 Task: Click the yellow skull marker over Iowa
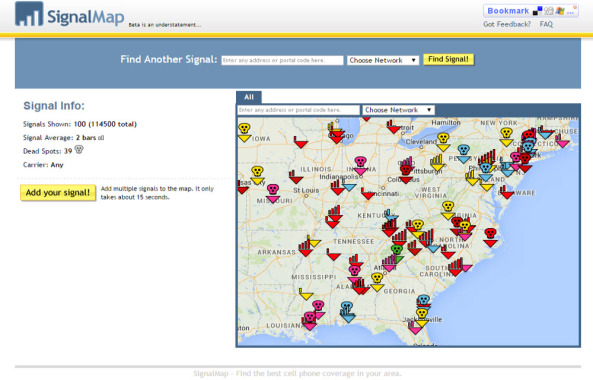(244, 130)
